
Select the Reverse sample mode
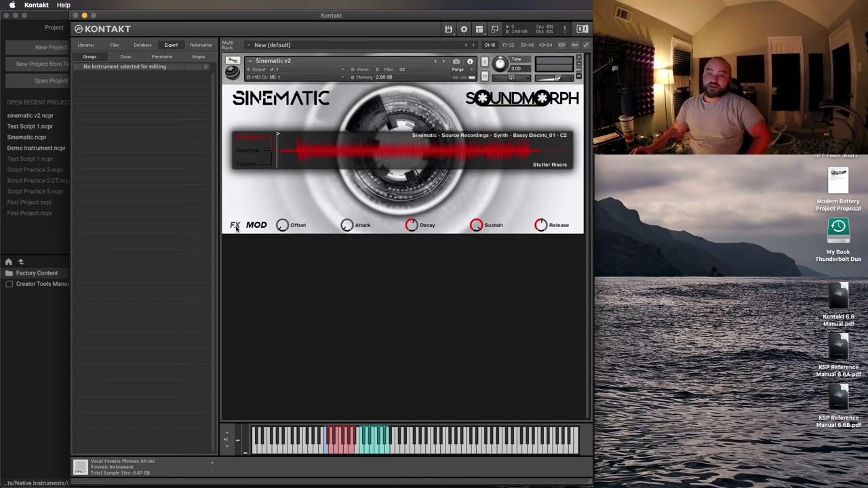tap(248, 150)
